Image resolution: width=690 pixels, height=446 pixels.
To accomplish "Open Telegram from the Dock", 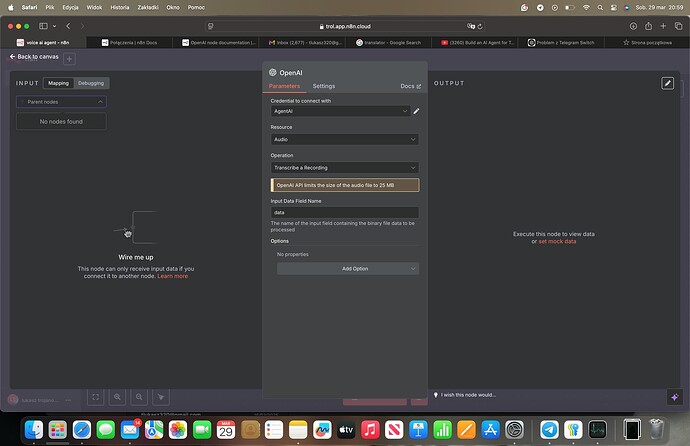I will pyautogui.click(x=549, y=429).
